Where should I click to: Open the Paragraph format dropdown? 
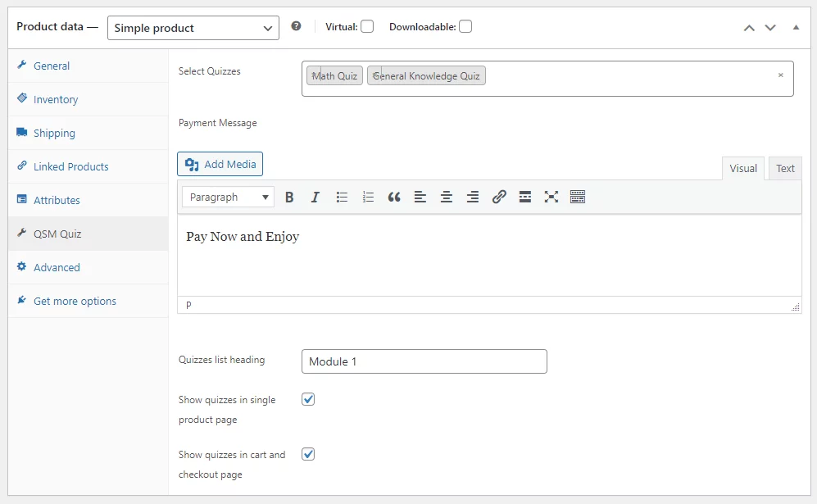pyautogui.click(x=228, y=197)
